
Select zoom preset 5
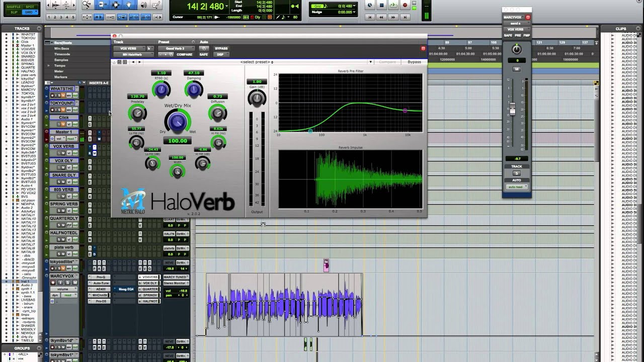coord(73,17)
